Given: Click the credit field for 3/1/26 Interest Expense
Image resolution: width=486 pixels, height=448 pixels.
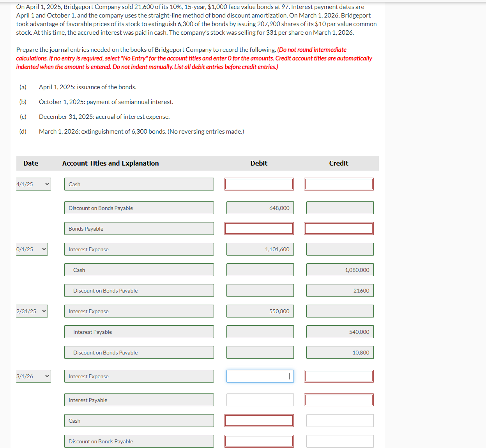Looking at the screenshot, I should point(339,376).
